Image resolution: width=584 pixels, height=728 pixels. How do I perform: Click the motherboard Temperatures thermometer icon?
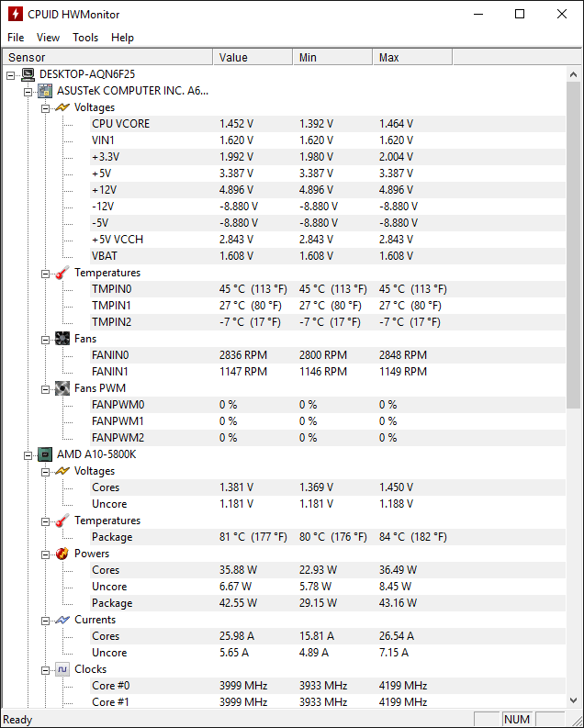click(x=62, y=273)
